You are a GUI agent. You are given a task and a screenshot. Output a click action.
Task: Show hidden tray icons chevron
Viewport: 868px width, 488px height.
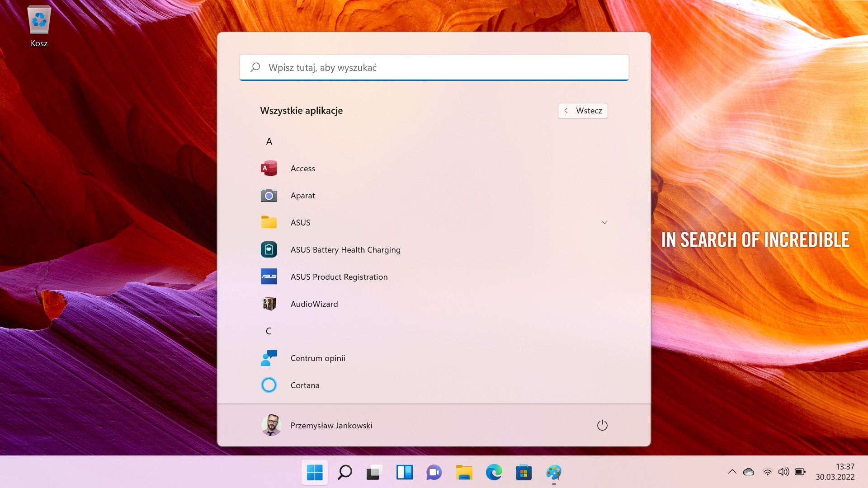[x=732, y=472]
